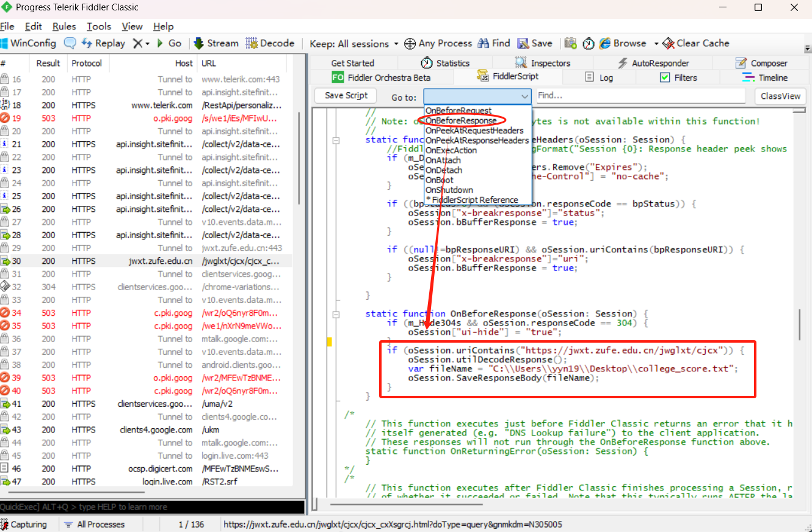Viewport: 812px width, 532px height.
Task: Choose OnPeekAtResponseHeaders in the list
Action: (477, 140)
